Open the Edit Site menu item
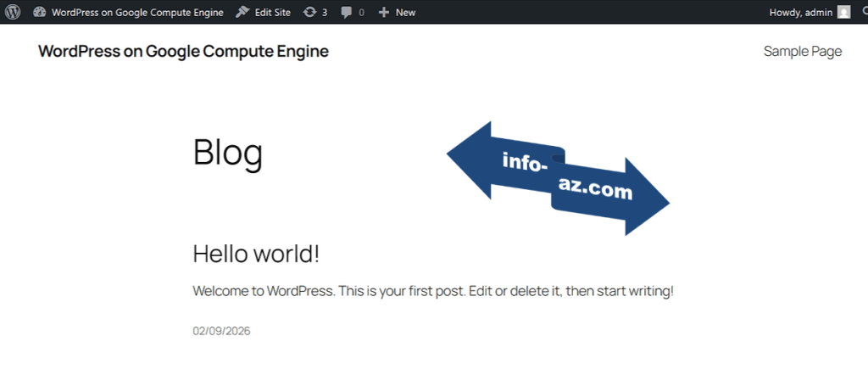 click(x=273, y=13)
